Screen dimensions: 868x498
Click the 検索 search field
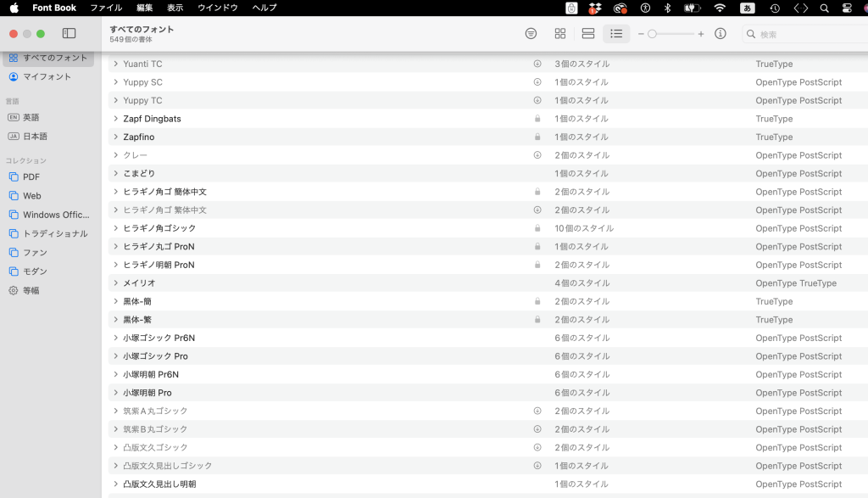coord(805,35)
